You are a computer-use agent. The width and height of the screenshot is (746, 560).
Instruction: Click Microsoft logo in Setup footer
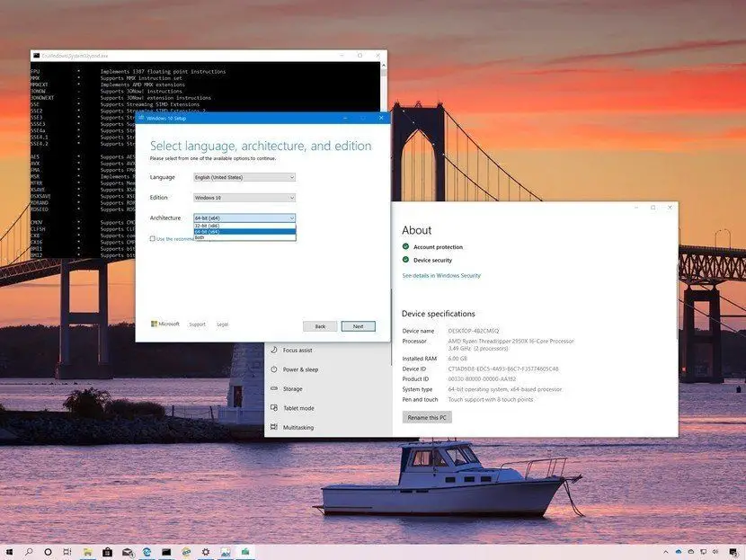[165, 324]
